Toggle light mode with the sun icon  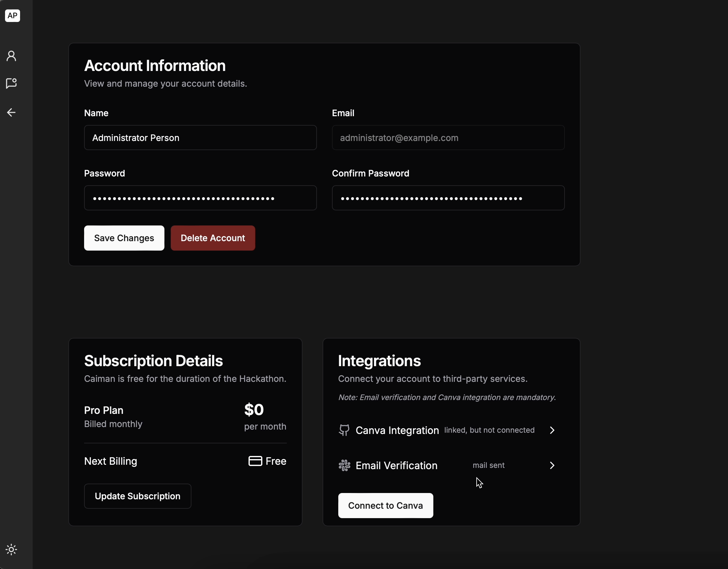pos(11,549)
